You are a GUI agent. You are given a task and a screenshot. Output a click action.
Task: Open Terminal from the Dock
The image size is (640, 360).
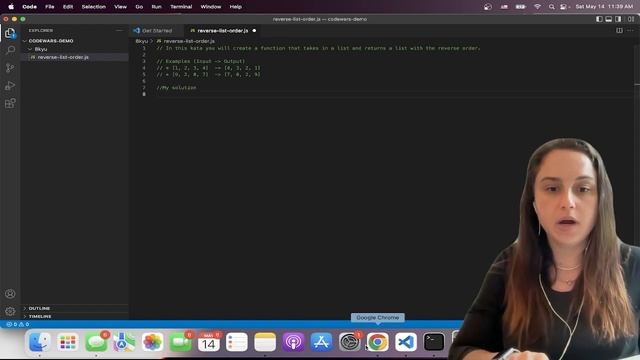tap(434, 342)
